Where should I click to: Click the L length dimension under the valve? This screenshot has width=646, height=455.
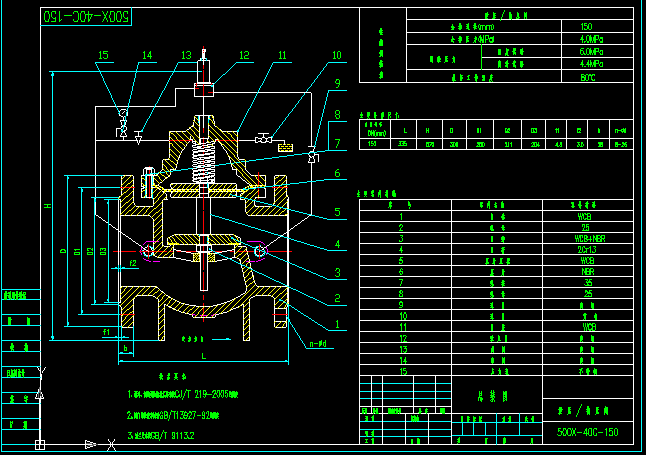pyautogui.click(x=203, y=355)
